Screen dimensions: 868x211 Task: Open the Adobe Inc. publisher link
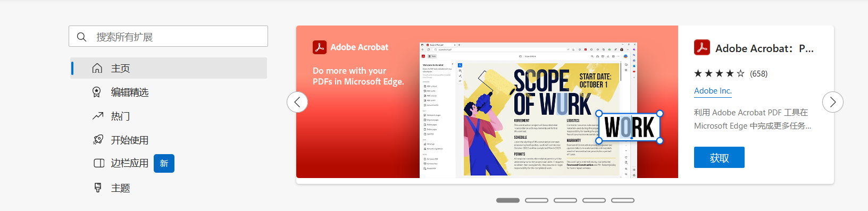713,91
